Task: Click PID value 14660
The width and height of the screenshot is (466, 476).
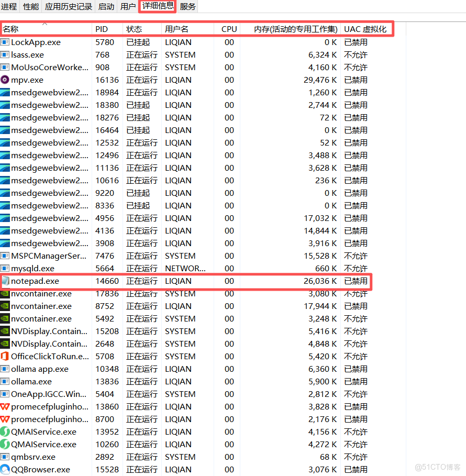Action: (x=107, y=281)
